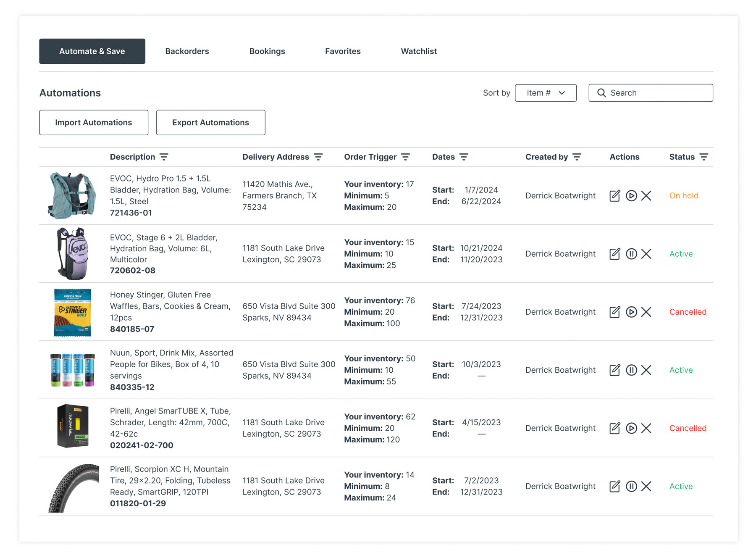Filter by Description column
The height and width of the screenshot is (558, 756).
click(164, 157)
